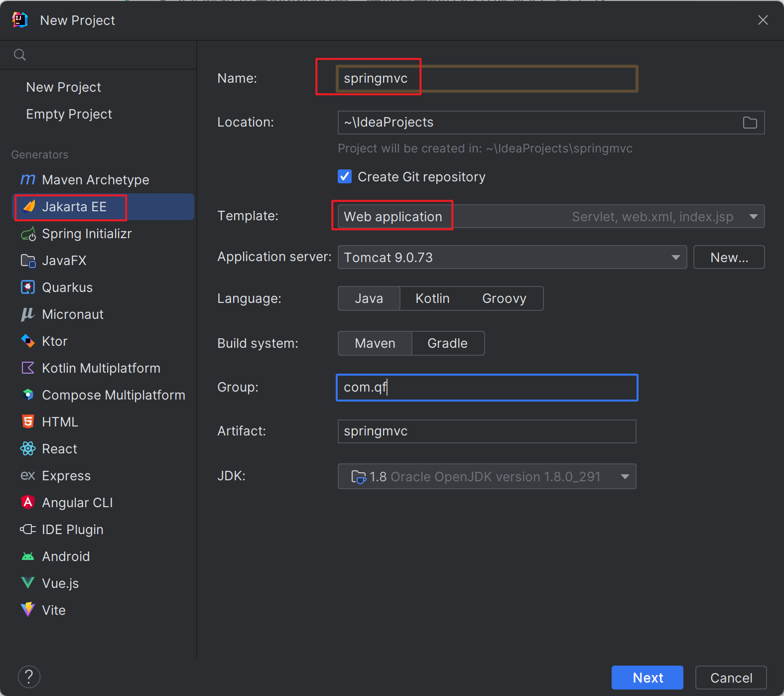
Task: Click the generator search field
Action: (x=99, y=55)
